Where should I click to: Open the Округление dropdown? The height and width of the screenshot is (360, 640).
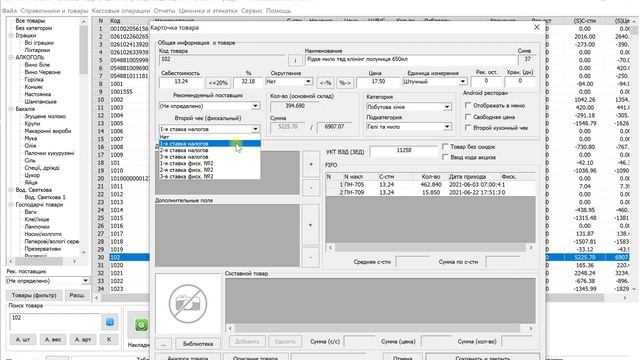[x=308, y=82]
